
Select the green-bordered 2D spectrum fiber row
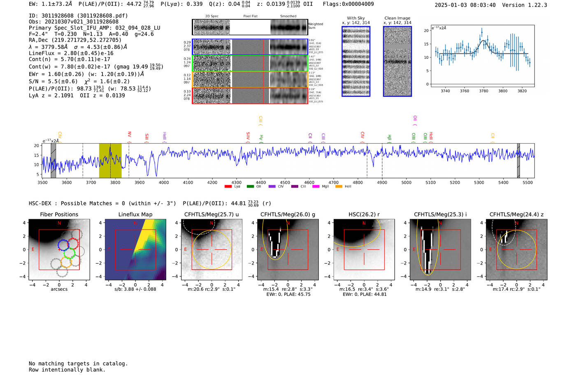pyautogui.click(x=250, y=63)
